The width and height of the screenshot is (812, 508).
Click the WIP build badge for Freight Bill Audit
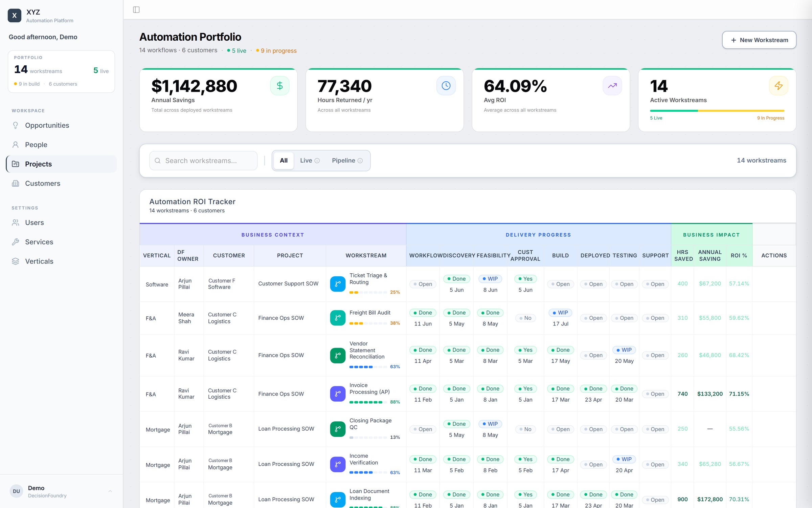point(560,313)
